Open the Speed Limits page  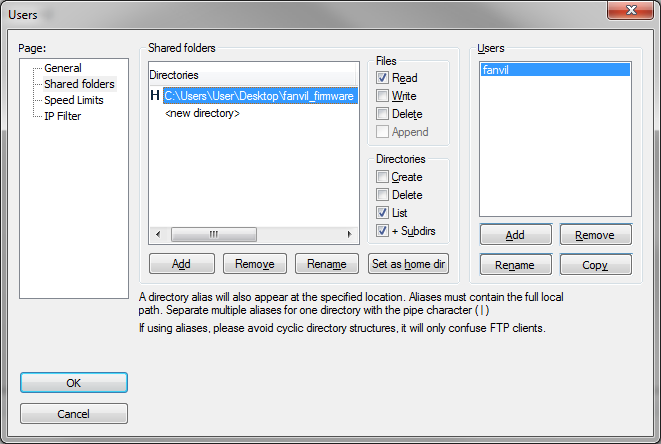(x=74, y=100)
